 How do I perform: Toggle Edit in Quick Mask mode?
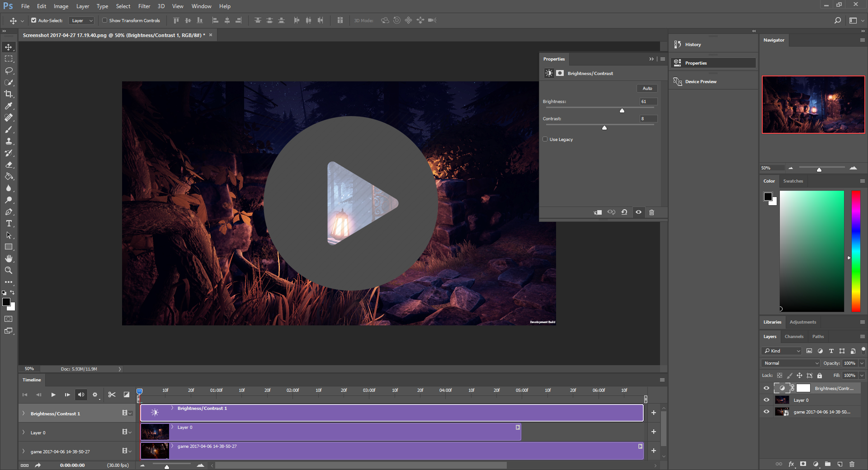click(x=9, y=319)
